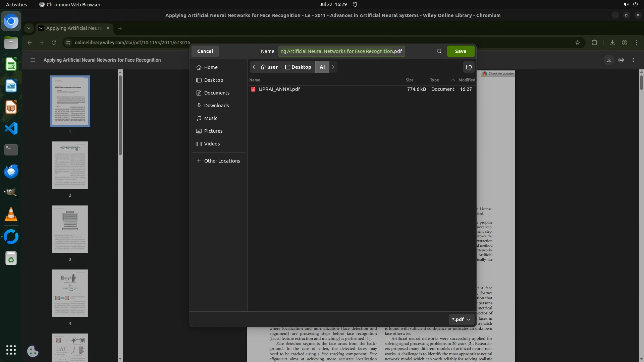The image size is (644, 362).
Task: Open the *.pdf file type dropdown
Action: pos(461,319)
